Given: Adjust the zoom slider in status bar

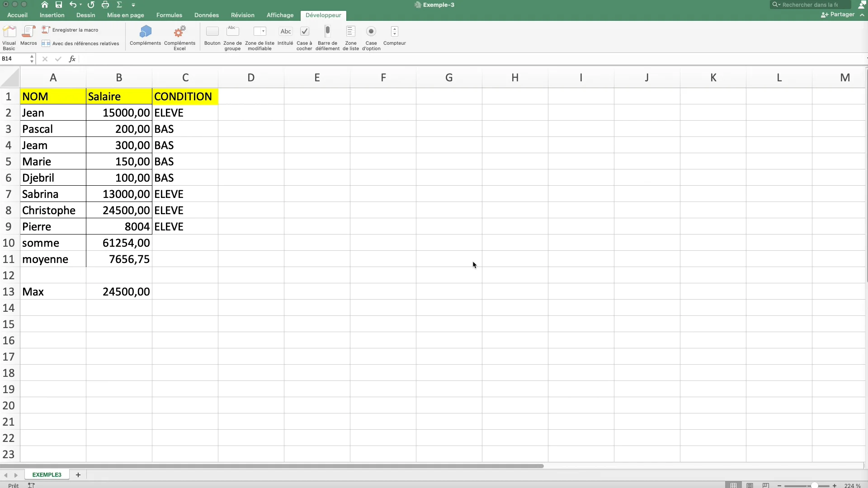Looking at the screenshot, I should click(x=814, y=485).
